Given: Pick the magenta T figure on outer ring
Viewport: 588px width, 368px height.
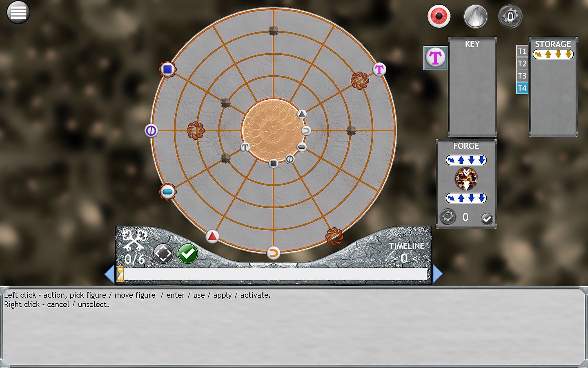Looking at the screenshot, I should (379, 70).
